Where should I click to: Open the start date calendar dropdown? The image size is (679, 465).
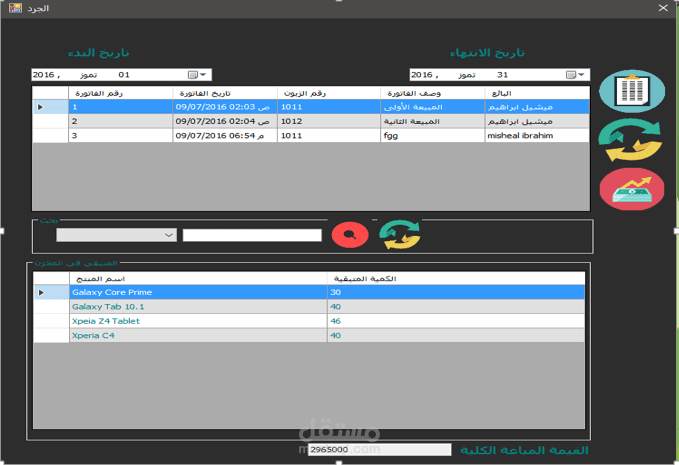(198, 75)
